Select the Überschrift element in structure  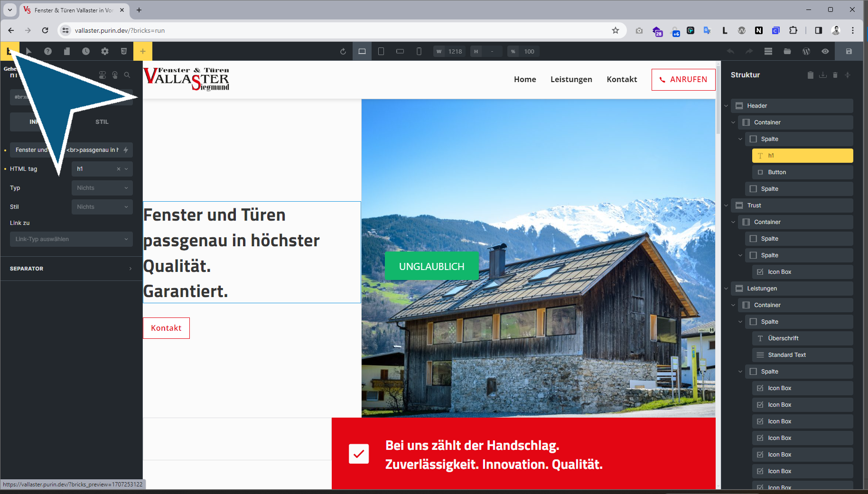pos(783,338)
